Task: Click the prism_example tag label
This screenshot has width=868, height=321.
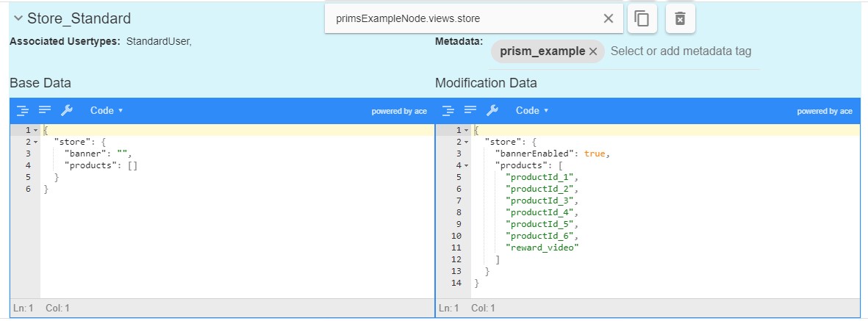Action: click(542, 51)
